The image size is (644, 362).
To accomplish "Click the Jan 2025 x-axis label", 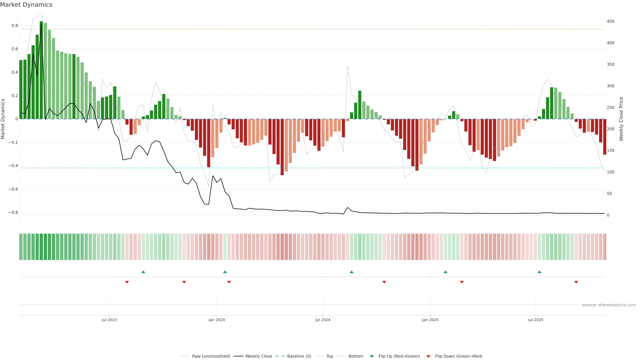I will click(430, 320).
